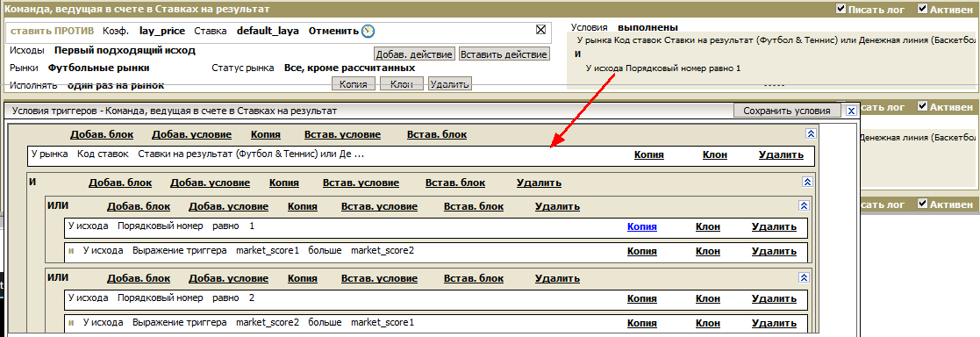Open the cancel-timer clock icon beside Отменить
Viewport: 980px width, 337px height.
(368, 31)
